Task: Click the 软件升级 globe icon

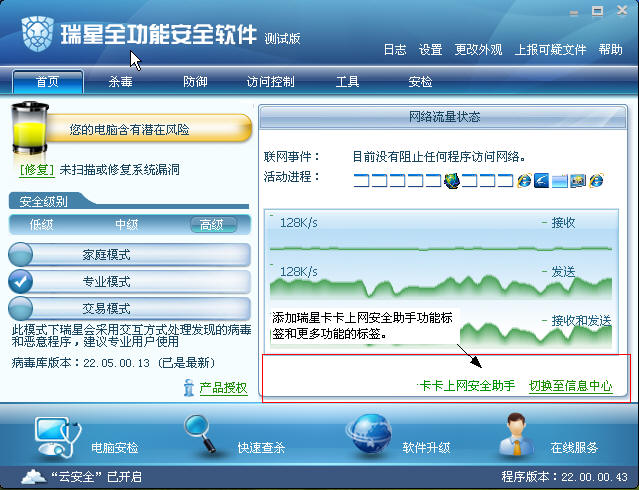Action: (369, 434)
